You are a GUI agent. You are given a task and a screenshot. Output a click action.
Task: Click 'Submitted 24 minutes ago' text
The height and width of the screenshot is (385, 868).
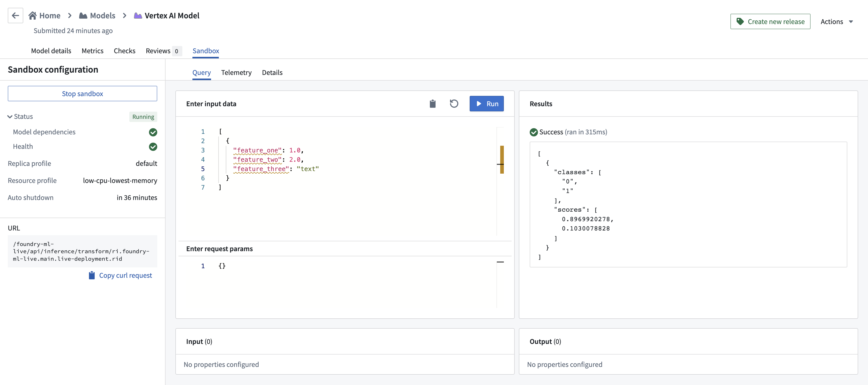coord(73,31)
